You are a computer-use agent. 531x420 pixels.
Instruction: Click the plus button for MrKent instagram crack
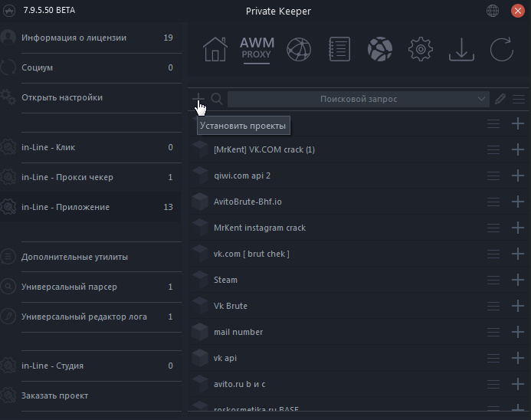518,228
